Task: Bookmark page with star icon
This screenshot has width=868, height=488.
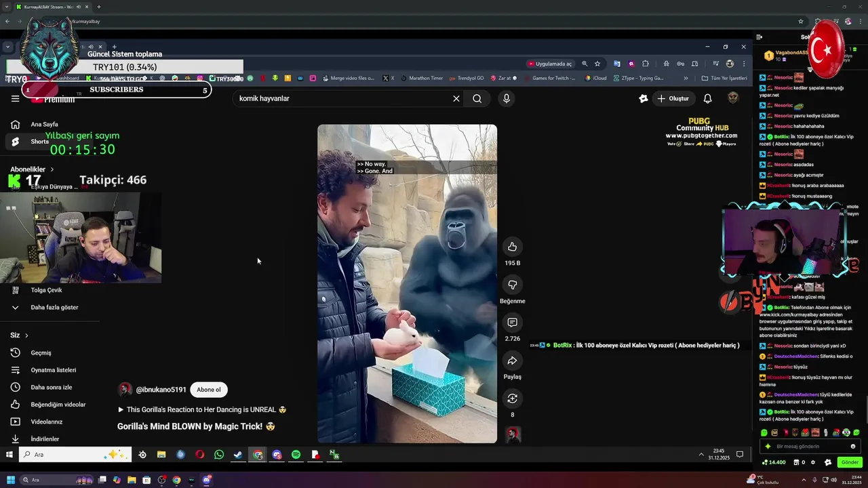Action: click(597, 64)
